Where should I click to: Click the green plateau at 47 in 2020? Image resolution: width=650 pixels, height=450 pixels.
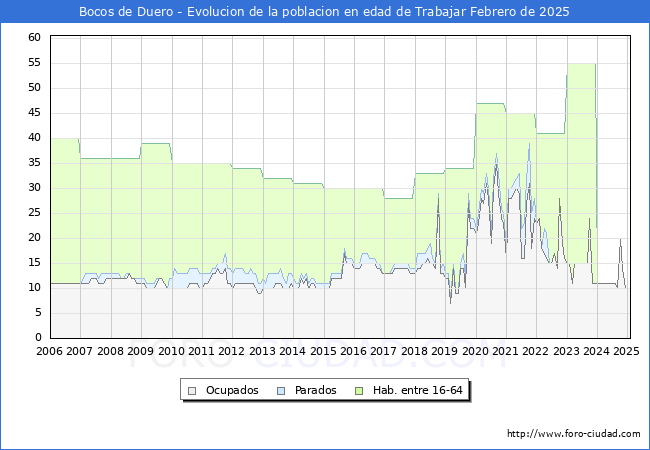(x=490, y=104)
